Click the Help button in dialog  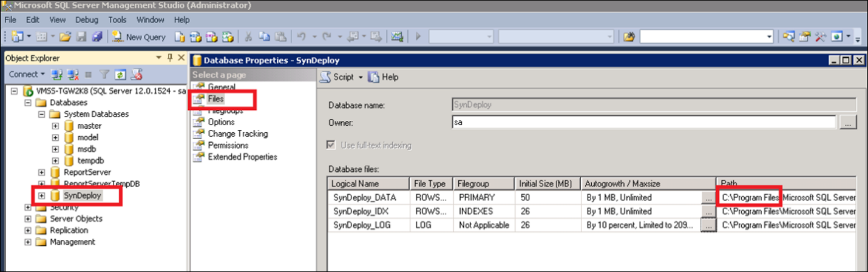(383, 77)
